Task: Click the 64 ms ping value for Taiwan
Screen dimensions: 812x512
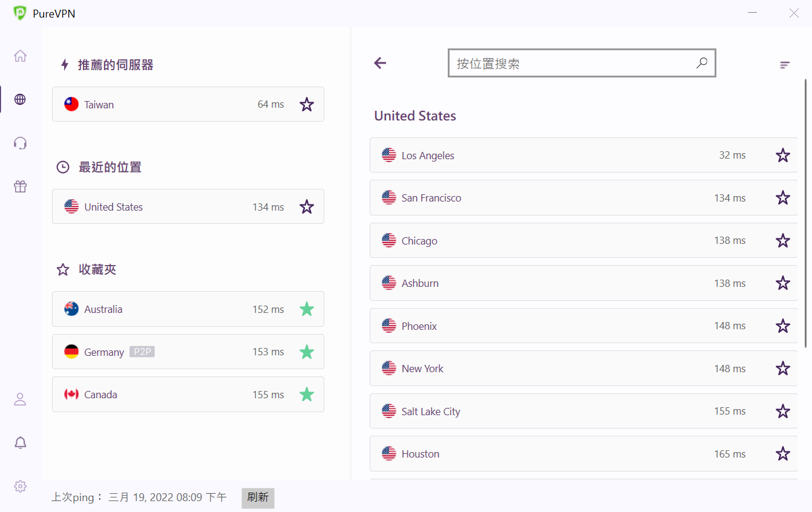Action: [x=270, y=105]
